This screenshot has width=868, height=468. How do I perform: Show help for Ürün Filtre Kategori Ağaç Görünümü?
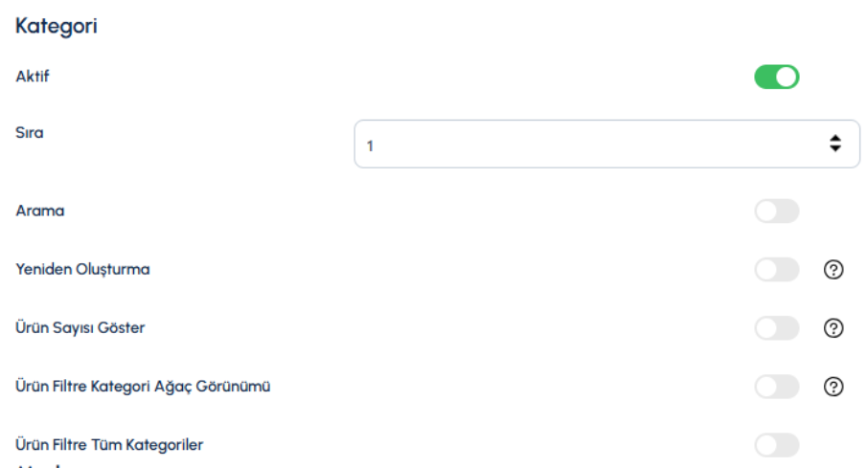coord(834,387)
